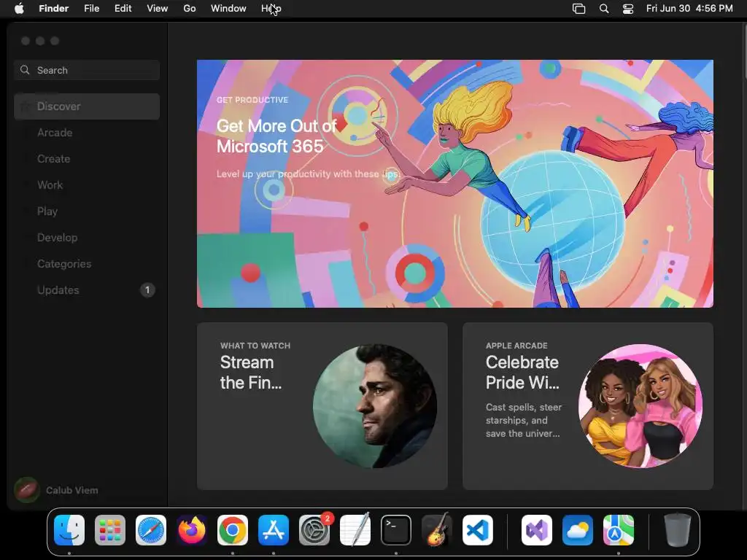Image resolution: width=747 pixels, height=560 pixels.
Task: Open the Apple menu
Action: click(19, 9)
